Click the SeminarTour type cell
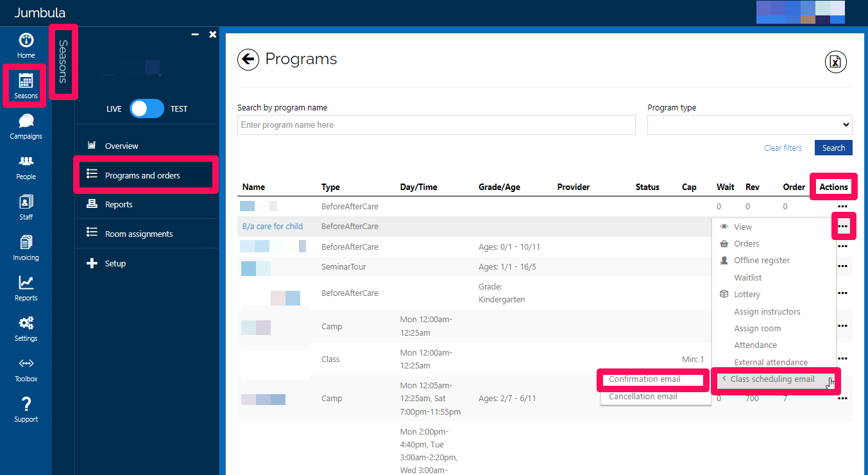Image resolution: width=868 pixels, height=475 pixels. (344, 266)
